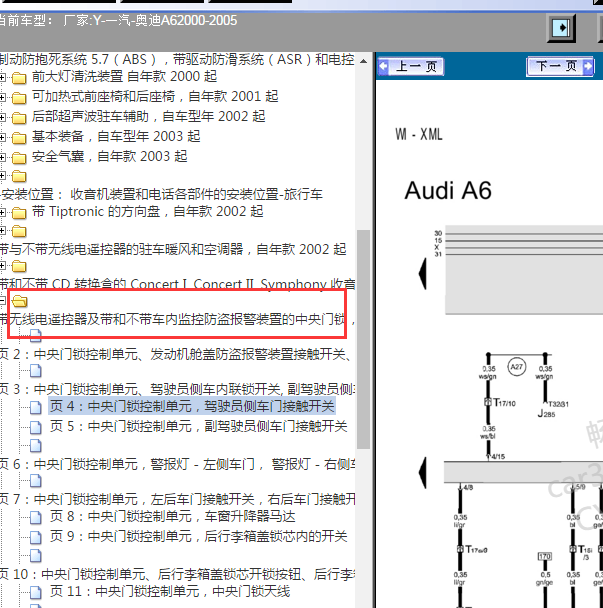Click folder icon of 基本装备

(x=19, y=138)
